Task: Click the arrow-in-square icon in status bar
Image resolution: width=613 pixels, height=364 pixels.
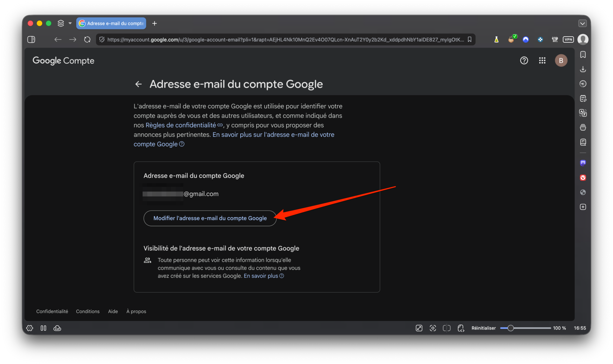Action: point(419,328)
